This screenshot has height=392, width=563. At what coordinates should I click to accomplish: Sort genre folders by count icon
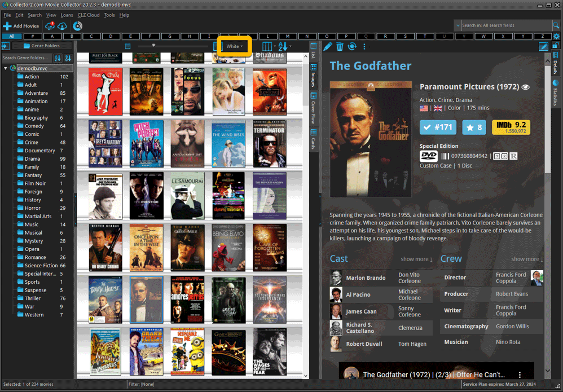[68, 58]
